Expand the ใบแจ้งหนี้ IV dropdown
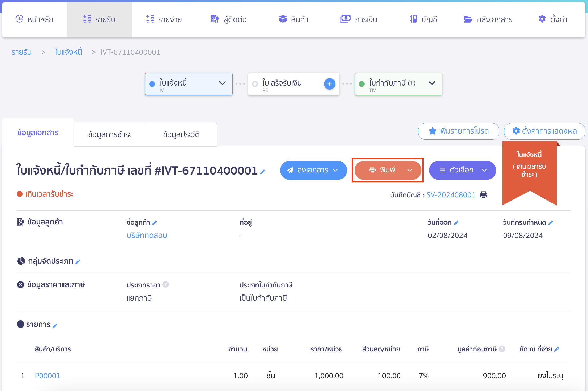Viewport: 588px width, 391px height. [x=222, y=83]
